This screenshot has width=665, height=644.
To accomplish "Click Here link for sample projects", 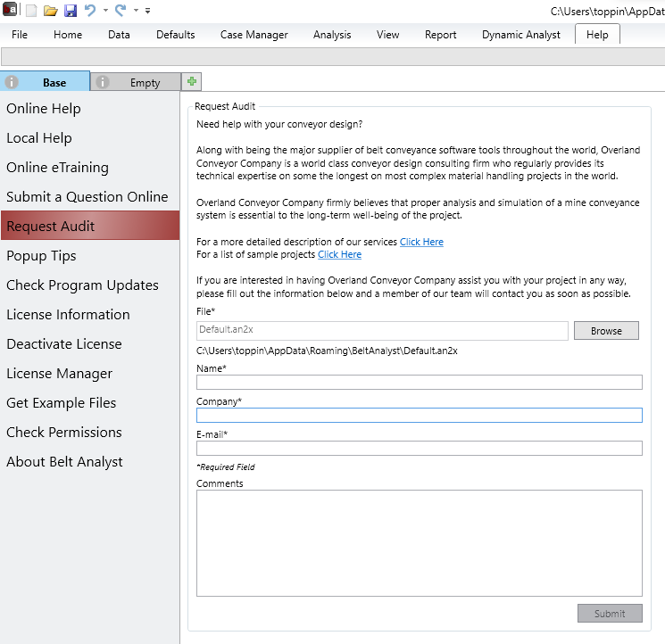I will 340,254.
